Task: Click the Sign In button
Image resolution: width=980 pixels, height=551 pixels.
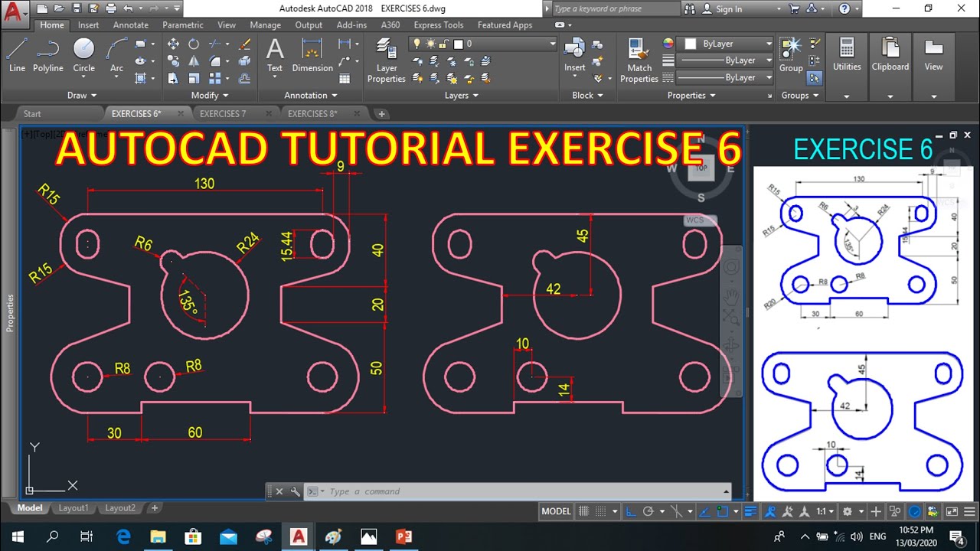Action: pyautogui.click(x=727, y=9)
